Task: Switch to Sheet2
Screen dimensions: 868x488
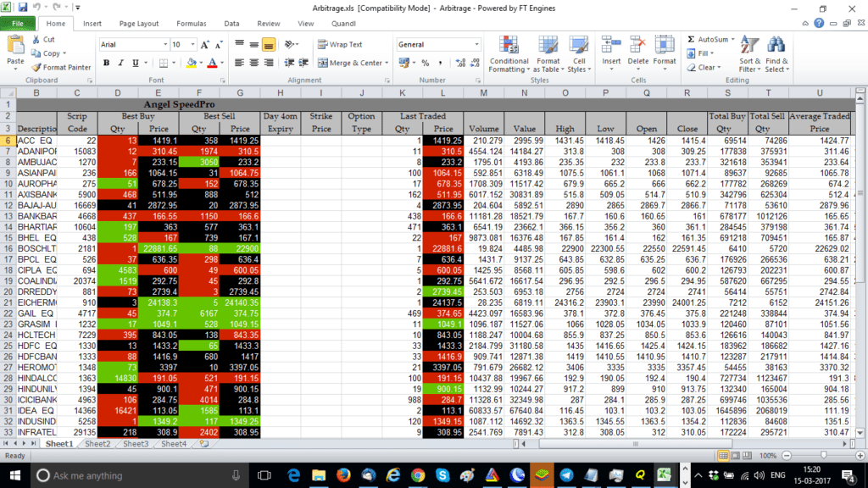Action: coord(97,443)
